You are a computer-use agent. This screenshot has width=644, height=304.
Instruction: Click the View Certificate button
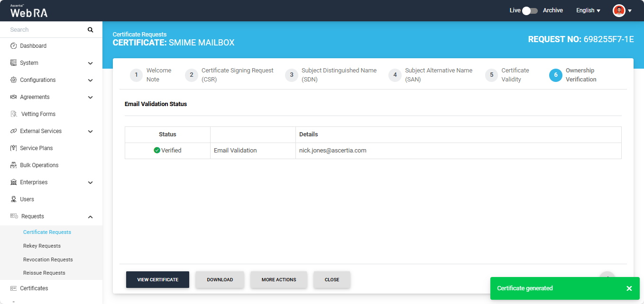[x=157, y=279]
